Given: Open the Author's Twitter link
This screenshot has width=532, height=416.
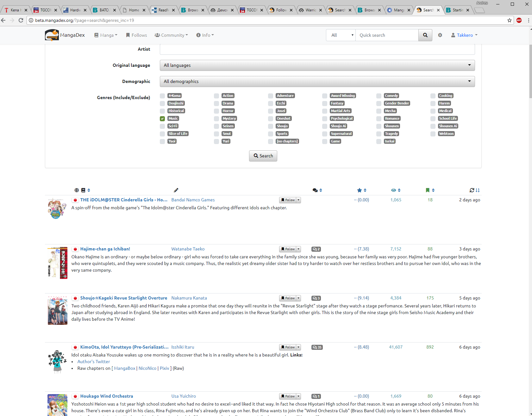Looking at the screenshot, I should tap(94, 362).
